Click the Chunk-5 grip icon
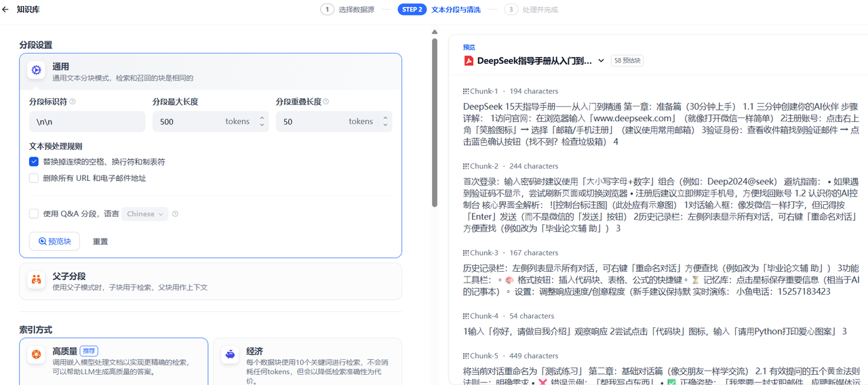The image size is (868, 385). point(466,356)
